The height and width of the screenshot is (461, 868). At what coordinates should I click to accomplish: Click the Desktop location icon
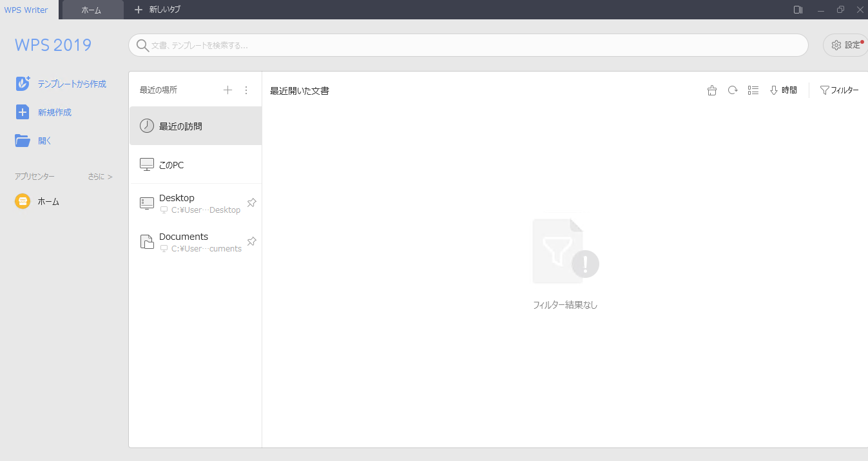pos(147,203)
